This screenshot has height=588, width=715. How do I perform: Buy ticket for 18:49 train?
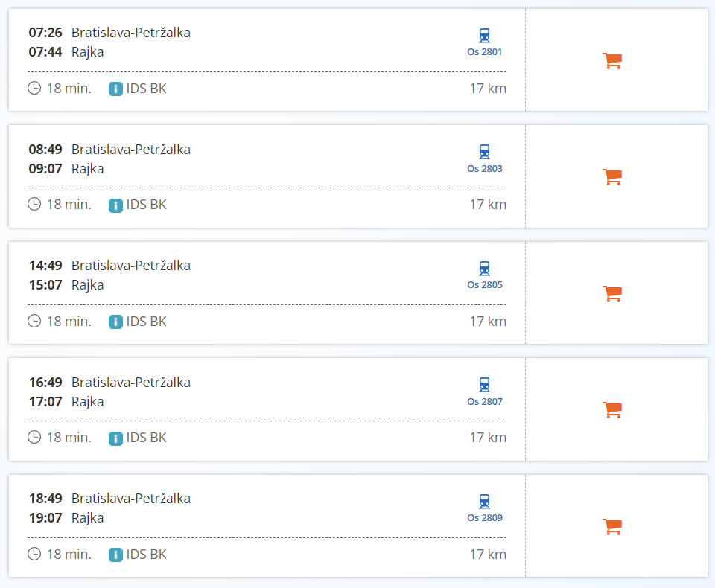pos(611,527)
